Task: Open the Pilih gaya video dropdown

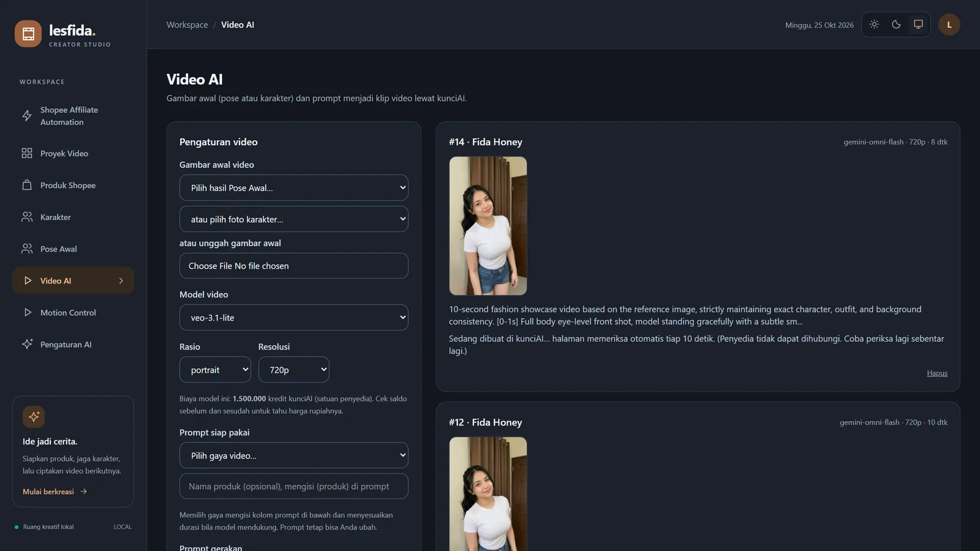Action: point(294,455)
